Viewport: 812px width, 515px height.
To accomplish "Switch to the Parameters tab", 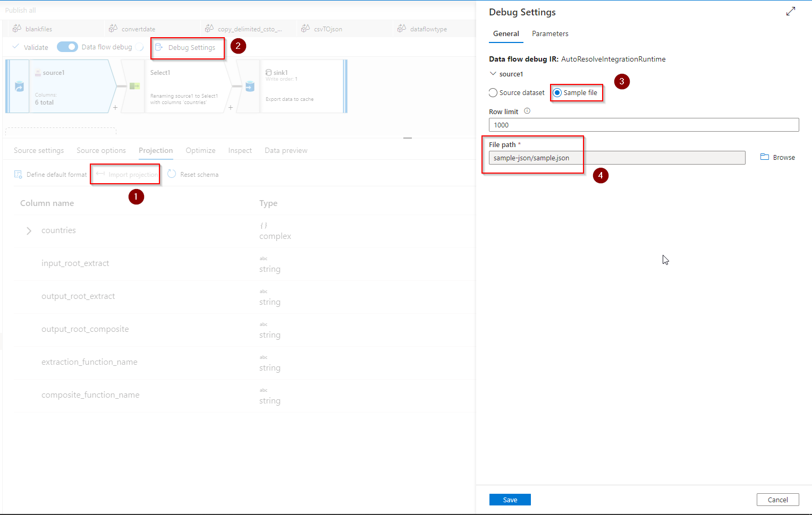I will coord(550,33).
